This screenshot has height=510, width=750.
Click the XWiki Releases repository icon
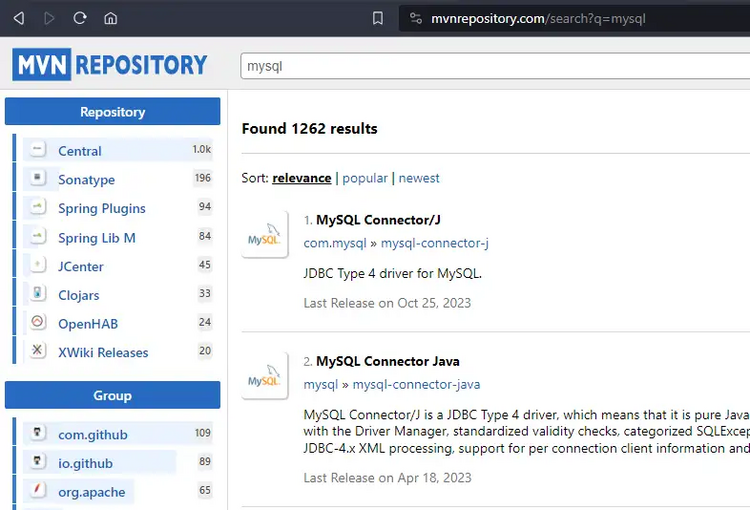(x=38, y=352)
